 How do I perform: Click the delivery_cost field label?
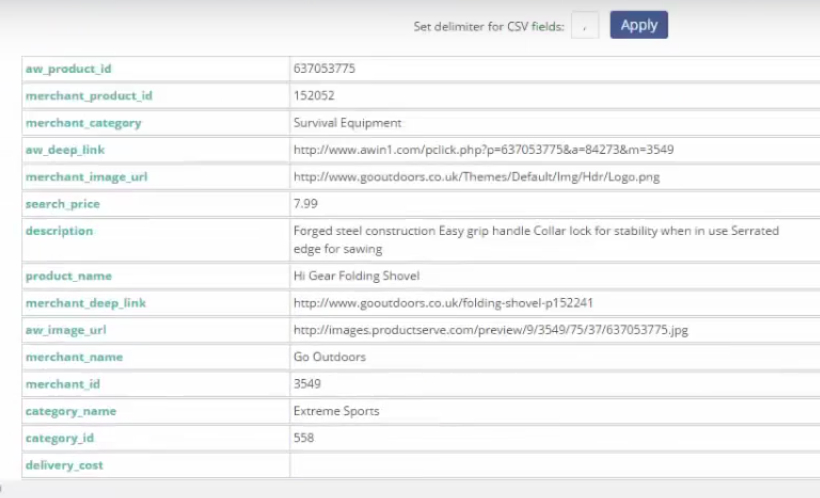pyautogui.click(x=64, y=465)
